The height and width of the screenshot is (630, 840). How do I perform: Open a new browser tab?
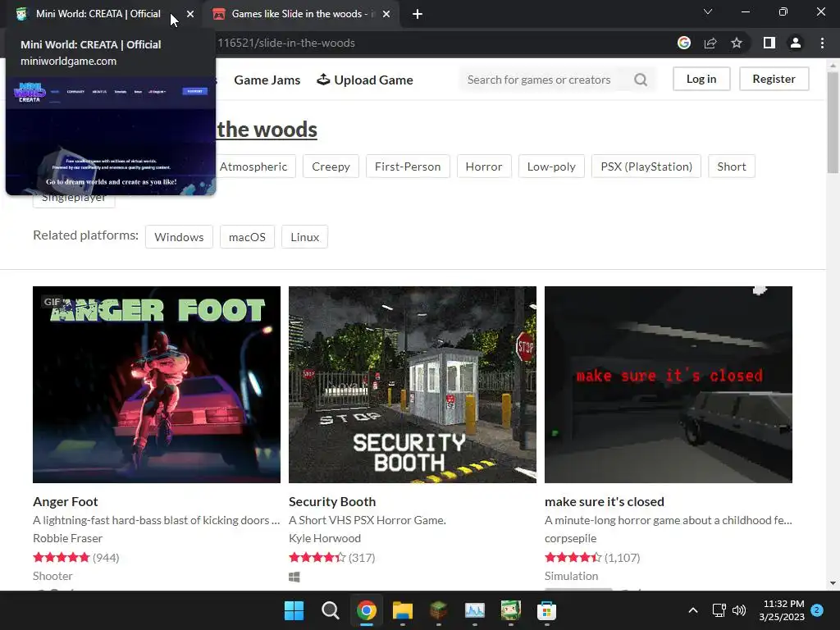(x=418, y=15)
